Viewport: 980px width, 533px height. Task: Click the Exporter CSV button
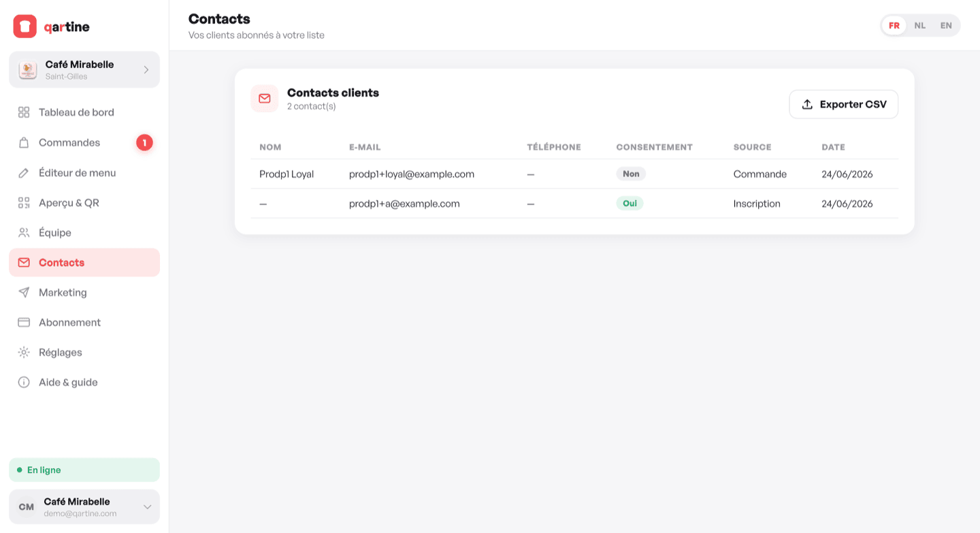coord(844,105)
